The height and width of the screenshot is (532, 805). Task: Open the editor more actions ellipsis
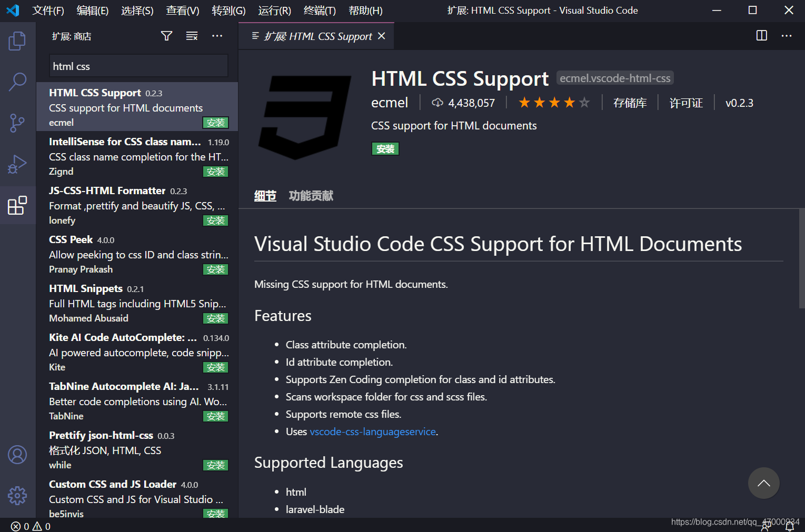pos(787,35)
